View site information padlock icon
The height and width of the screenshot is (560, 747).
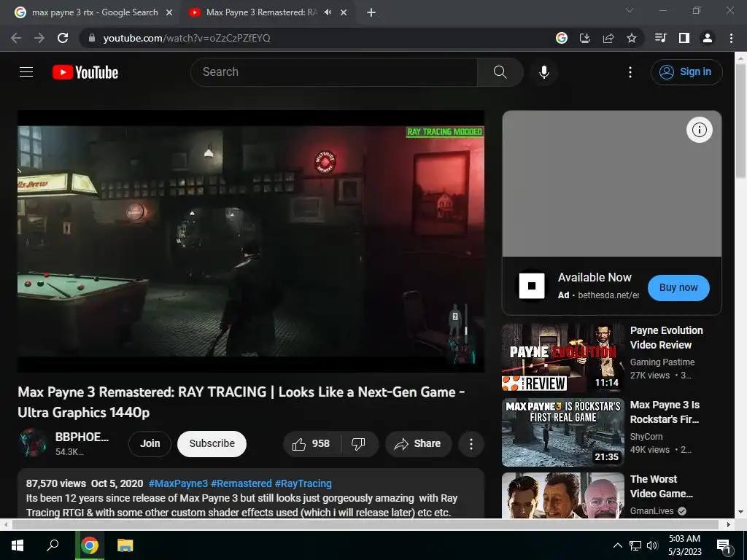[91, 38]
